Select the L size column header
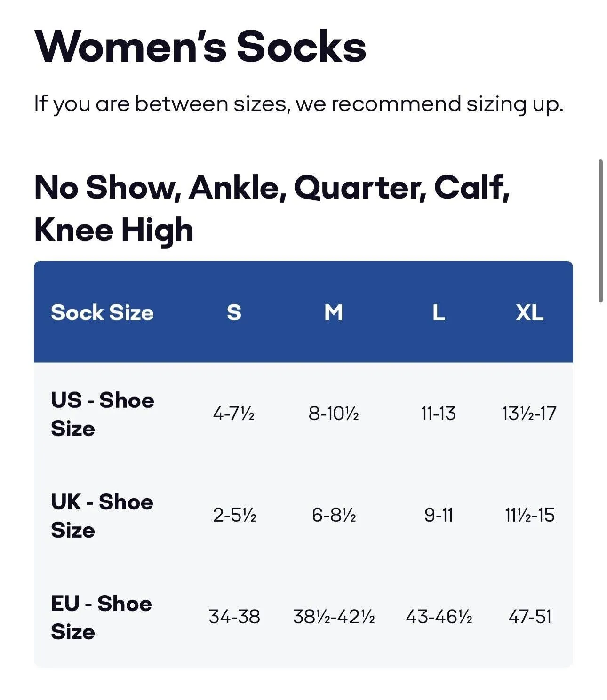This screenshot has width=607, height=700. [439, 312]
